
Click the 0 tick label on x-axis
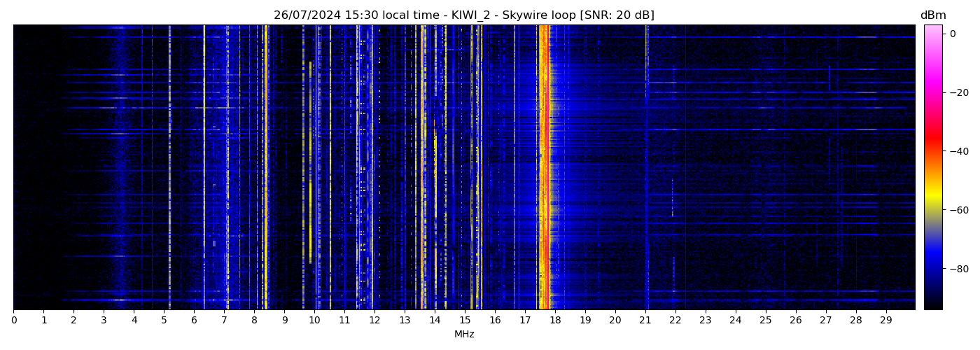point(13,321)
